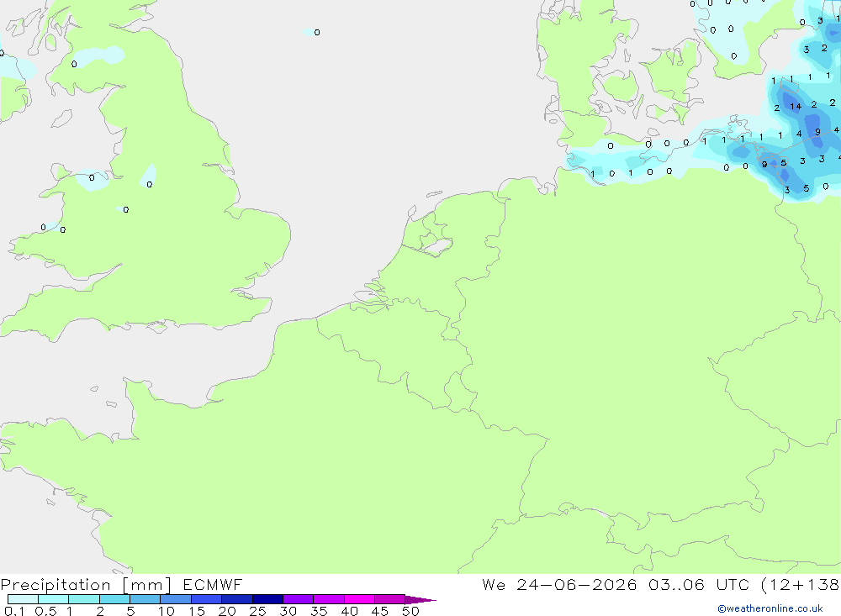This screenshot has height=616, width=841.
Task: Click the '14' precipitation value on map
Action: [796, 107]
